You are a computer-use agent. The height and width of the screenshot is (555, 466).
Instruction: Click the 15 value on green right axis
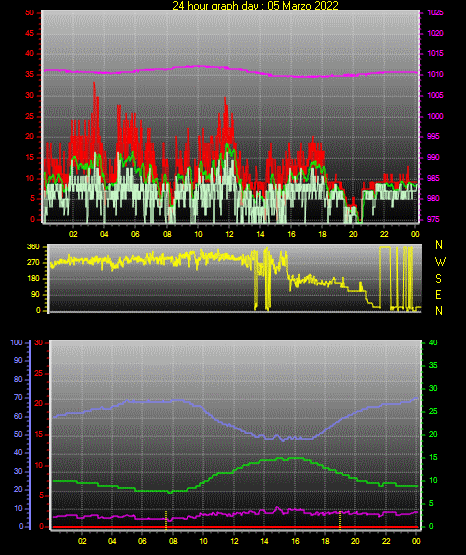[433, 457]
